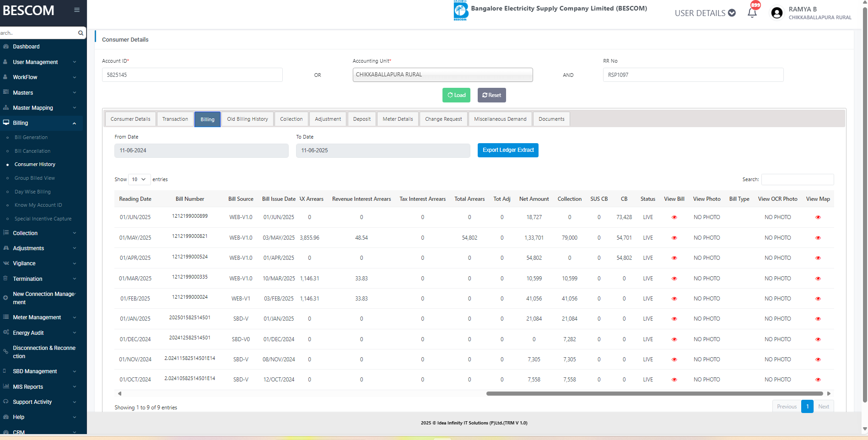The image size is (868, 440).
Task: View bill for 01/APR/2025 reading
Action: point(674,258)
